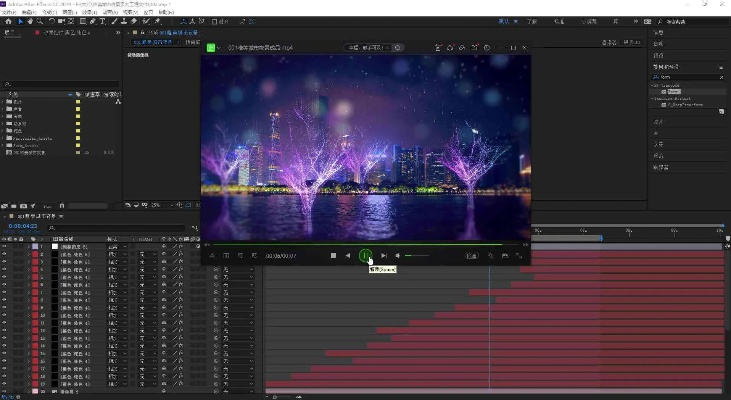731x400 pixels.
Task: Open the Edit menu in menu bar
Action: (x=31, y=11)
